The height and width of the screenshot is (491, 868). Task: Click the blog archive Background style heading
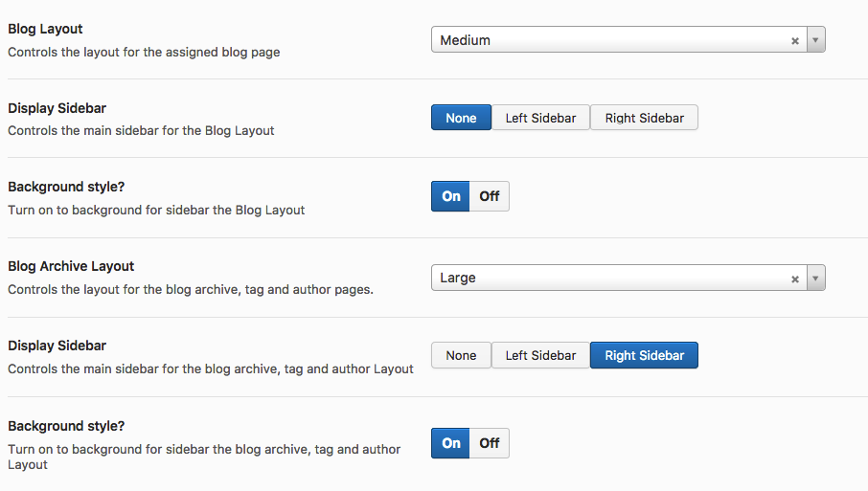(66, 426)
